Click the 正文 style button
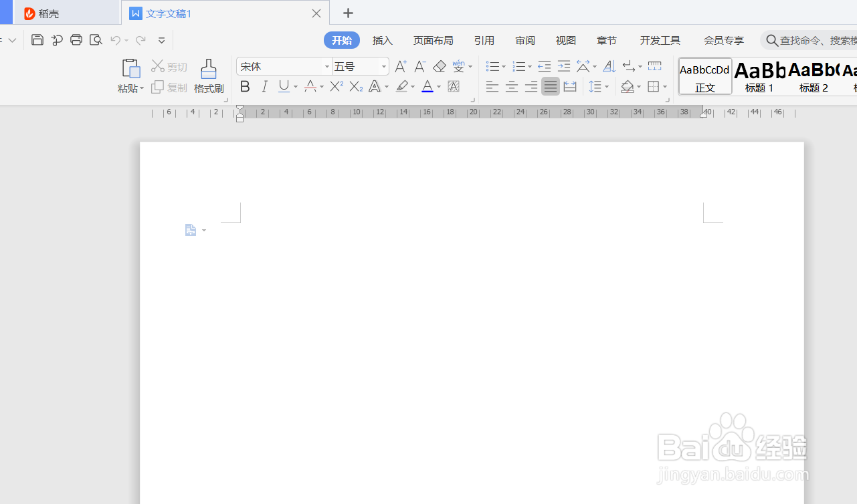 pyautogui.click(x=704, y=76)
